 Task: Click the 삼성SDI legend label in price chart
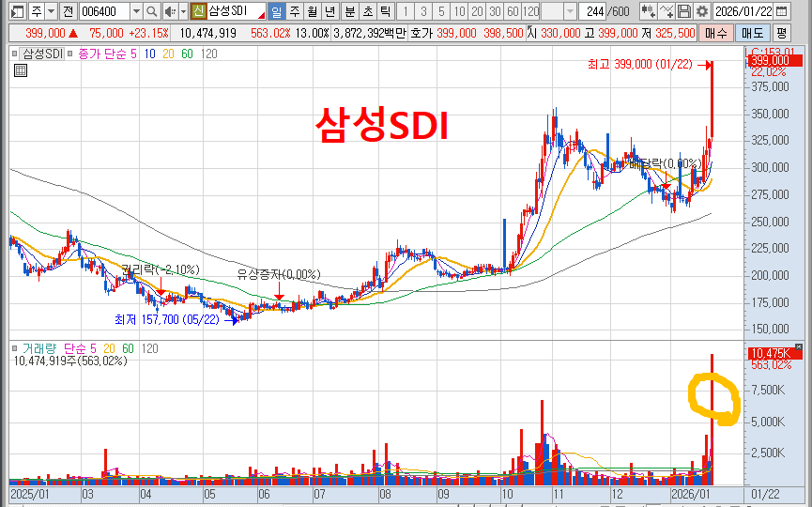[42, 54]
